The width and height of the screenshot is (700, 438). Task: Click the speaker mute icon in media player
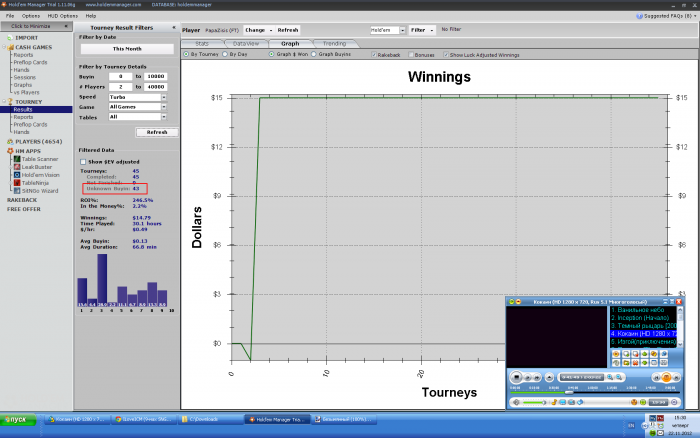click(516, 402)
